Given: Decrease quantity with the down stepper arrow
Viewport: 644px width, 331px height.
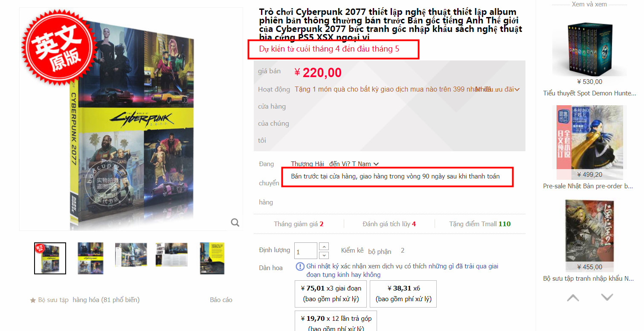Looking at the screenshot, I should tap(324, 255).
